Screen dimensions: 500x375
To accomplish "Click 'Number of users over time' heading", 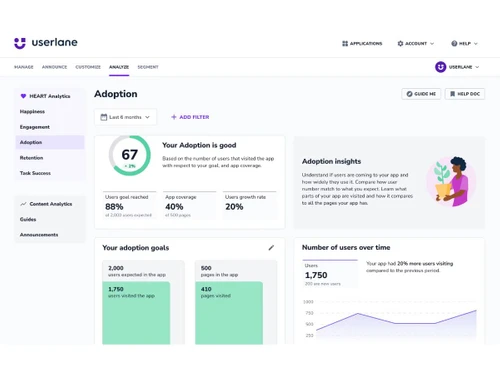I will (x=346, y=247).
